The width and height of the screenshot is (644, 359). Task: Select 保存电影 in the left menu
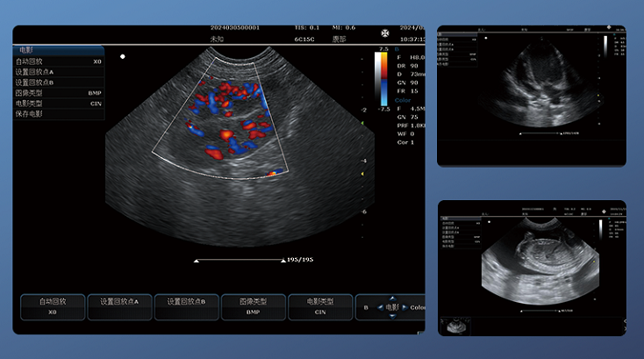tap(58, 114)
